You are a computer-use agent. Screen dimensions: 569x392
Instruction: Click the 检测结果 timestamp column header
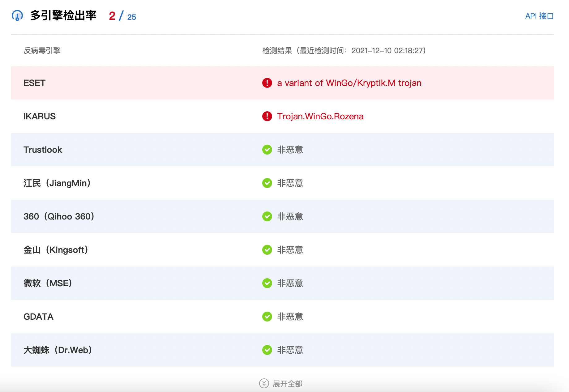(x=344, y=50)
